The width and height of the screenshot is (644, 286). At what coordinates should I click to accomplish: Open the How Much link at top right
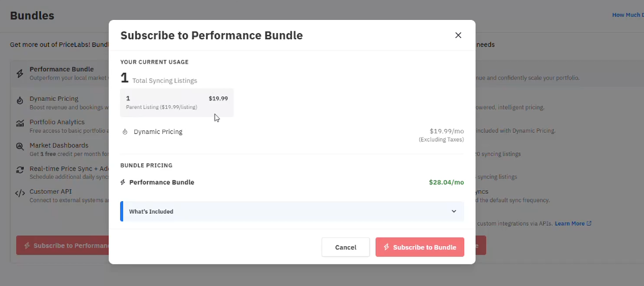tap(628, 15)
